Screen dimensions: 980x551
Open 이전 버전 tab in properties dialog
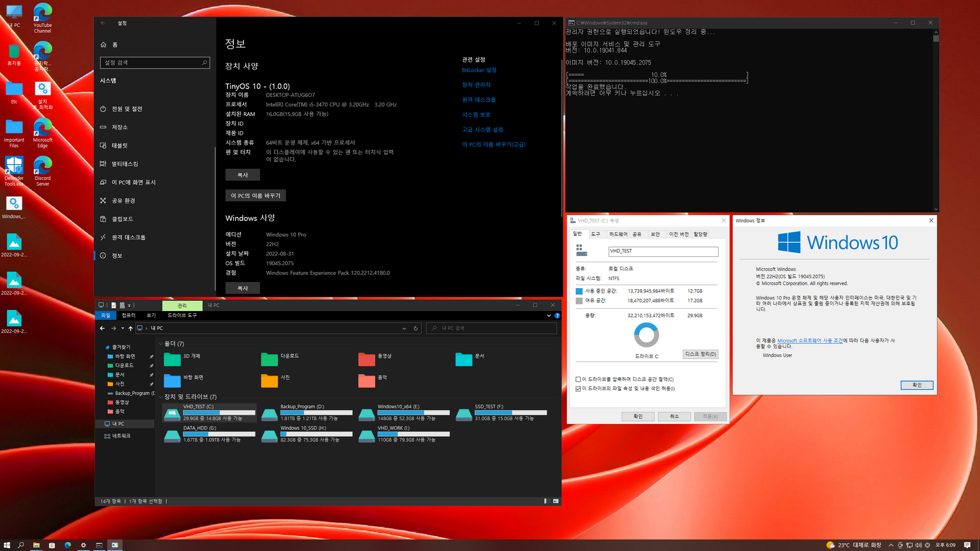[679, 234]
